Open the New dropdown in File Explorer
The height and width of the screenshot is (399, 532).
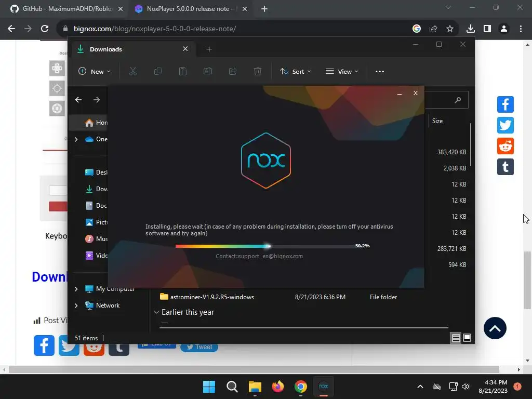coord(95,72)
